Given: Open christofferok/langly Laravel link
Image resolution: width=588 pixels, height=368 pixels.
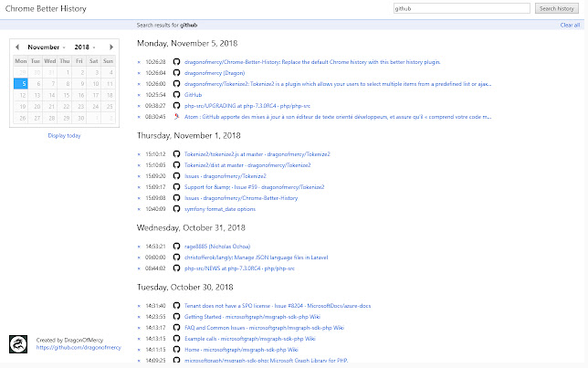Looking at the screenshot, I should (257, 258).
